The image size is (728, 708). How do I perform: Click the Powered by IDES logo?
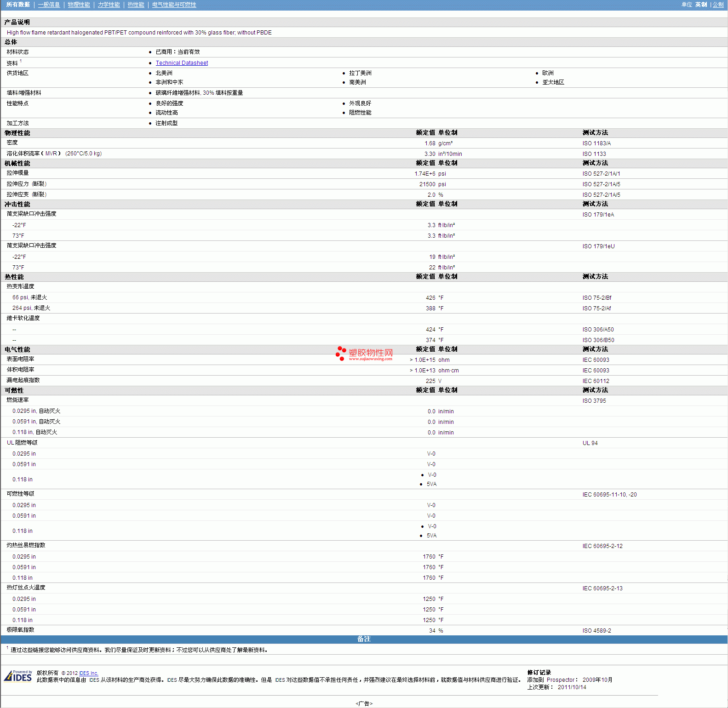pyautogui.click(x=18, y=676)
